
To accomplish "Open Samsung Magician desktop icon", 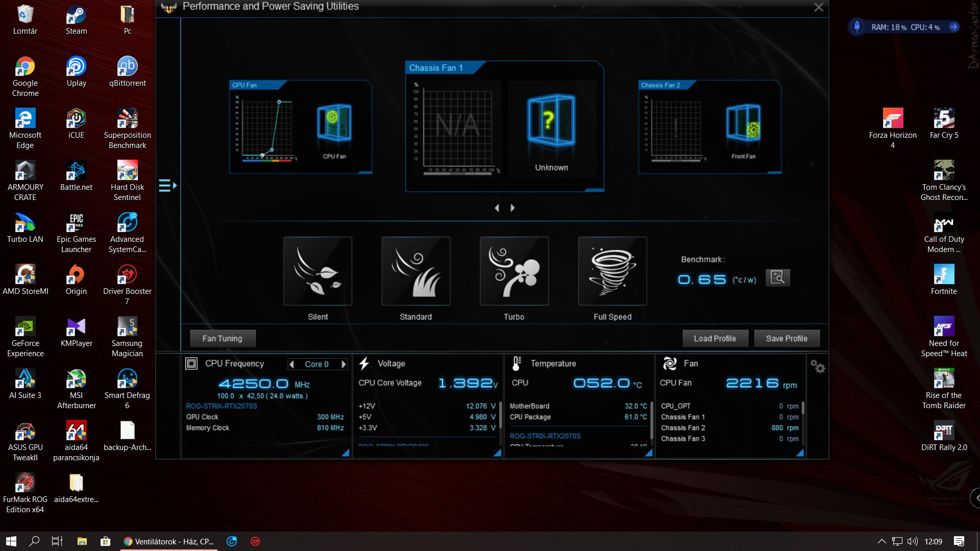I will (x=127, y=337).
